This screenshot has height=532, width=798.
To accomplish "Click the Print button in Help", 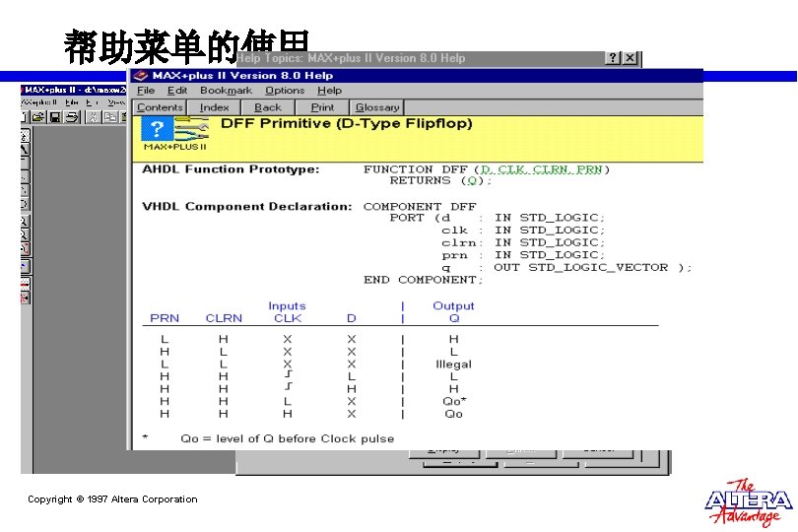I will pyautogui.click(x=323, y=107).
